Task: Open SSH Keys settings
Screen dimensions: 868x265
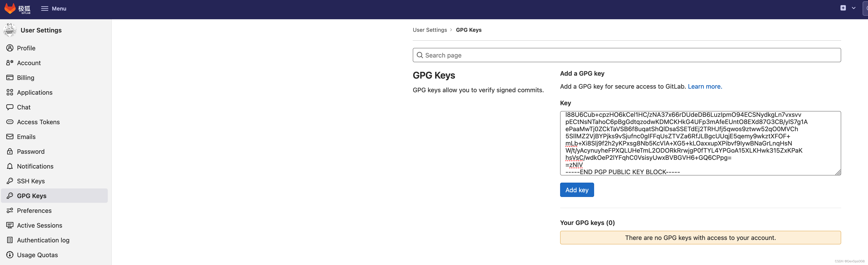Action: 31,181
